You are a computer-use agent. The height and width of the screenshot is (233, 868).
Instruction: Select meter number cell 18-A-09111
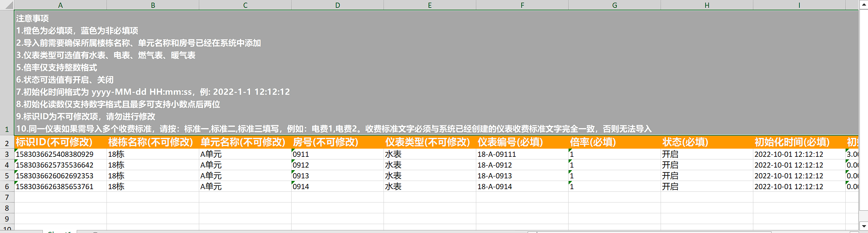pyautogui.click(x=522, y=154)
